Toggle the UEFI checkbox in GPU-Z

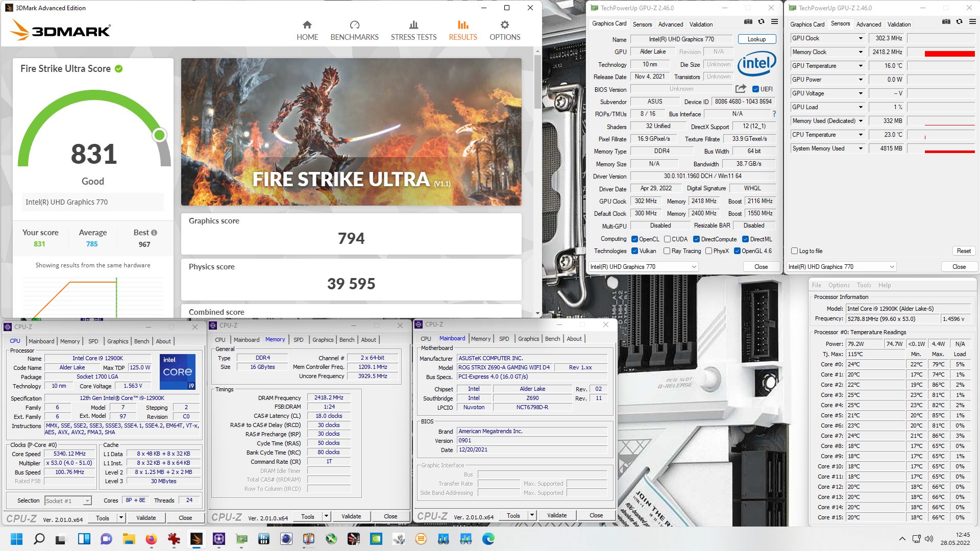755,89
